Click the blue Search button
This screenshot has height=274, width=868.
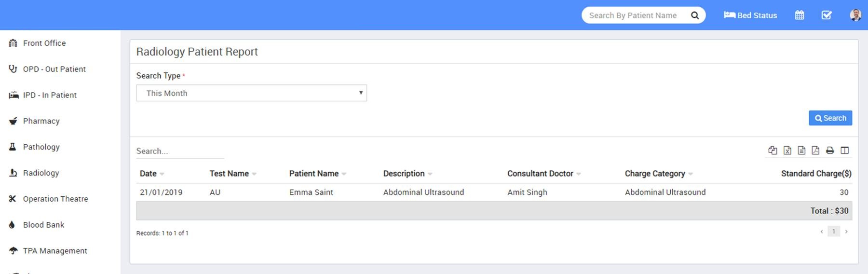(830, 118)
